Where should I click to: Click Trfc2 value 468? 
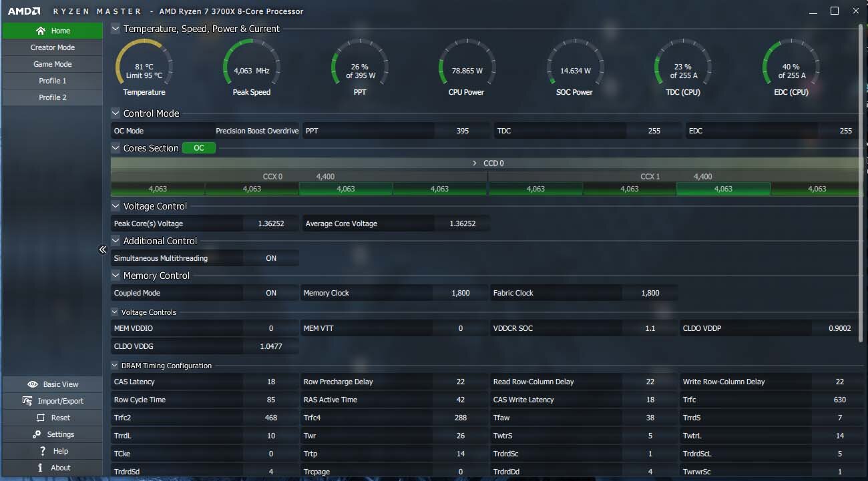click(271, 418)
